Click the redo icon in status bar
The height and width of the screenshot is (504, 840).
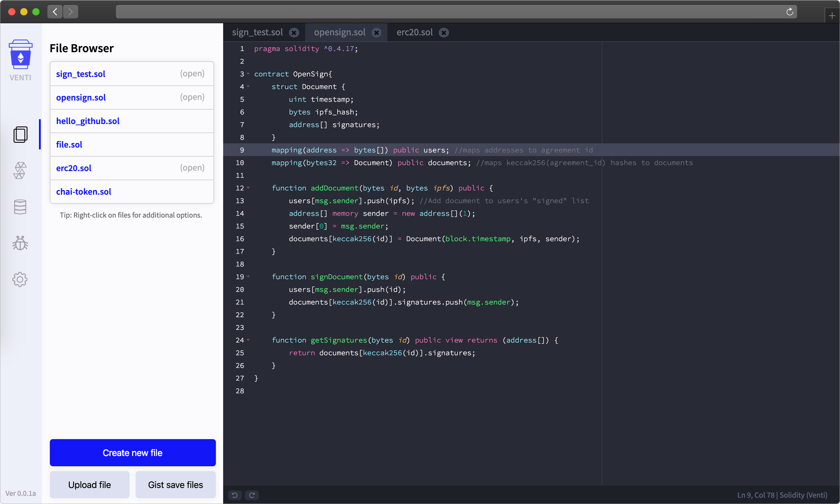click(x=252, y=495)
